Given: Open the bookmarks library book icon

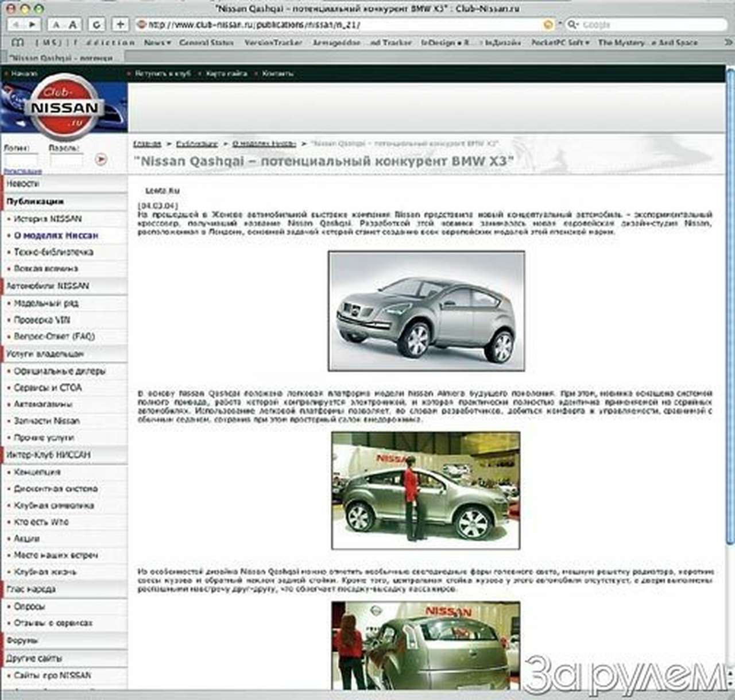Looking at the screenshot, I should (x=18, y=42).
